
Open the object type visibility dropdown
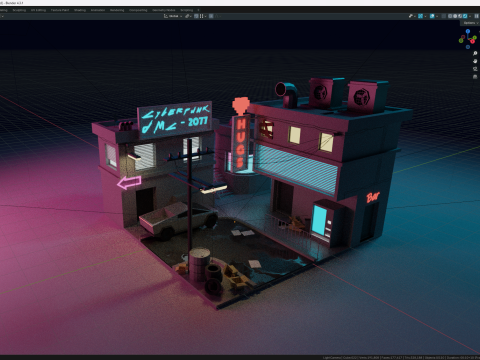(412, 16)
